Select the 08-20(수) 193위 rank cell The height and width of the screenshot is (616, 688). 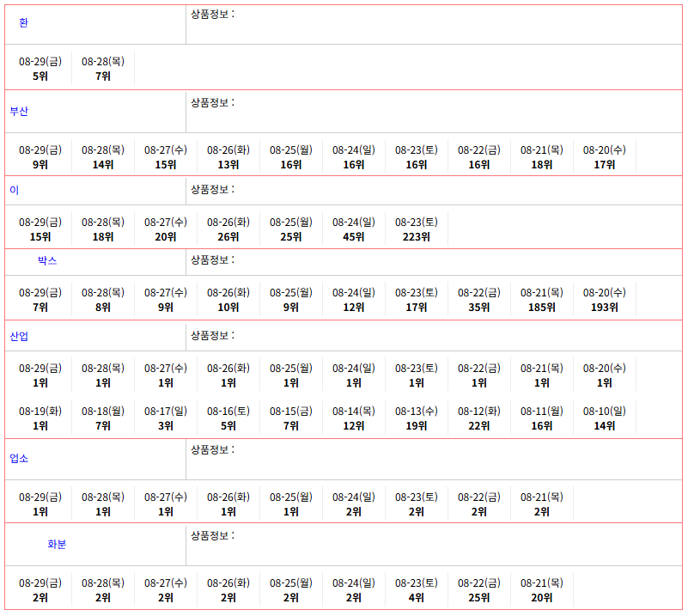point(605,300)
